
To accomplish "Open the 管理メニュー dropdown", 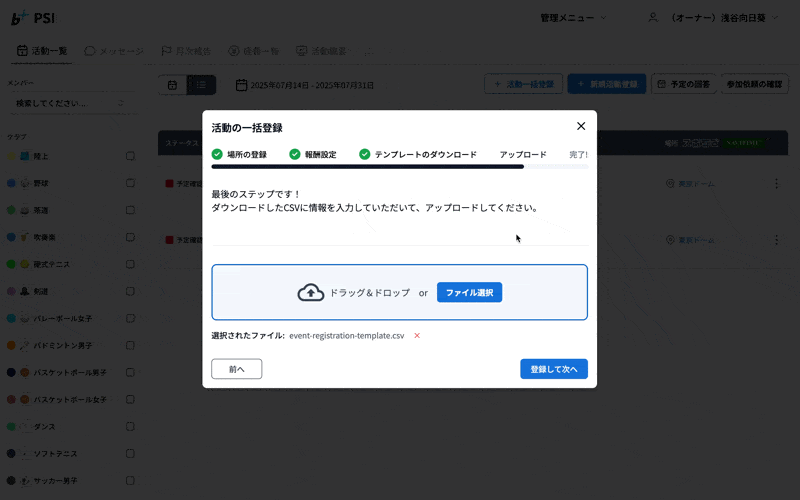I will (x=573, y=18).
